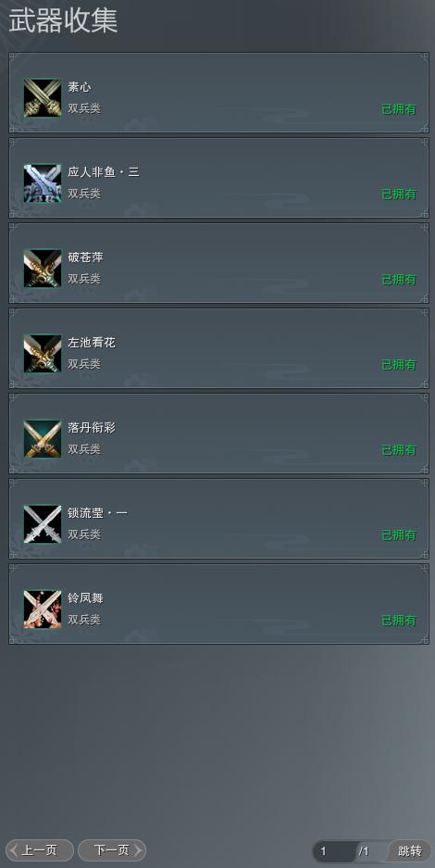This screenshot has height=868, width=435.
Task: Click the 跳转 jump button
Action: (410, 851)
